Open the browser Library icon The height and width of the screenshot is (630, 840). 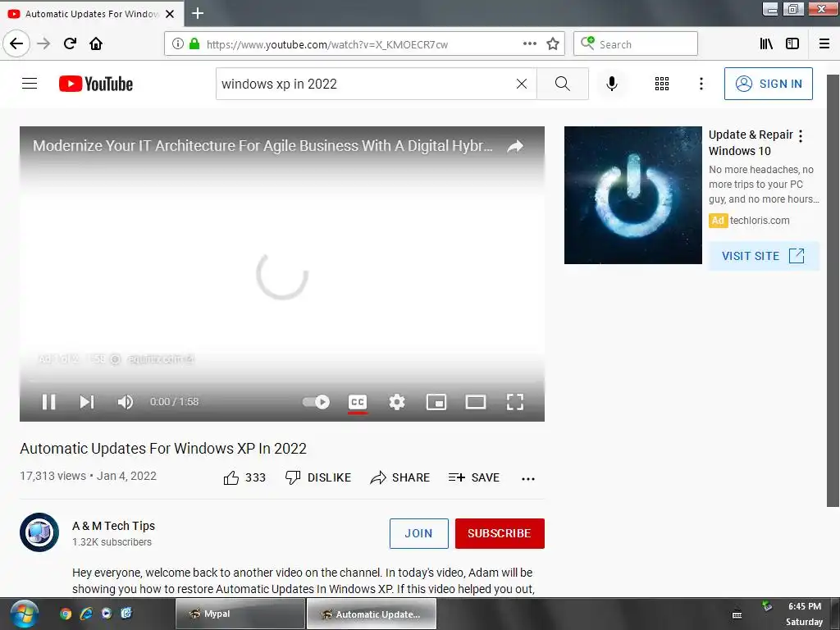pos(766,43)
